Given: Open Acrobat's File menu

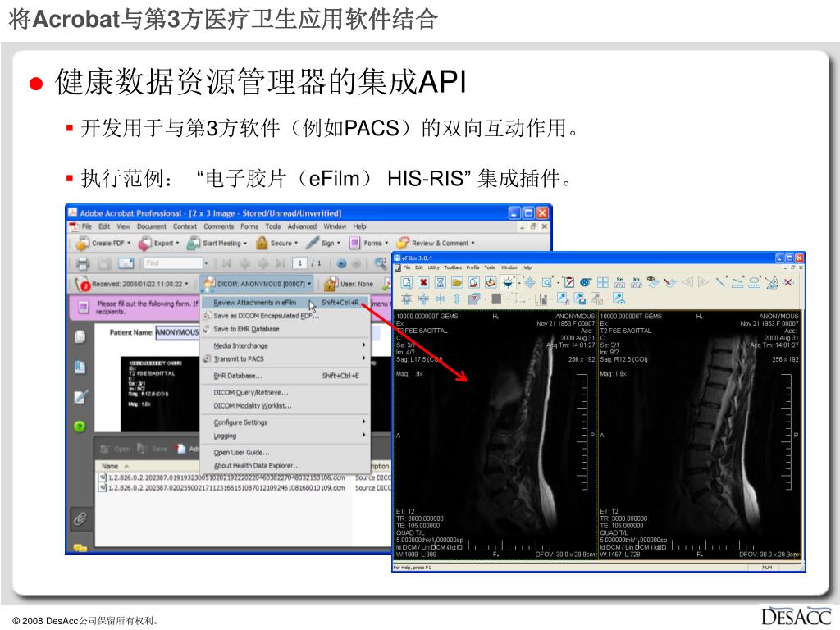Looking at the screenshot, I should coord(86,226).
